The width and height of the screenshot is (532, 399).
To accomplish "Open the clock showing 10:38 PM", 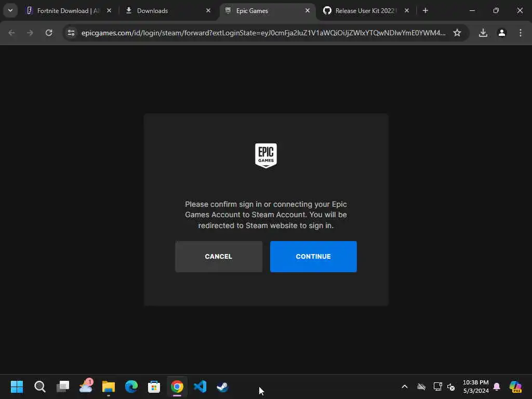I will pyautogui.click(x=476, y=387).
